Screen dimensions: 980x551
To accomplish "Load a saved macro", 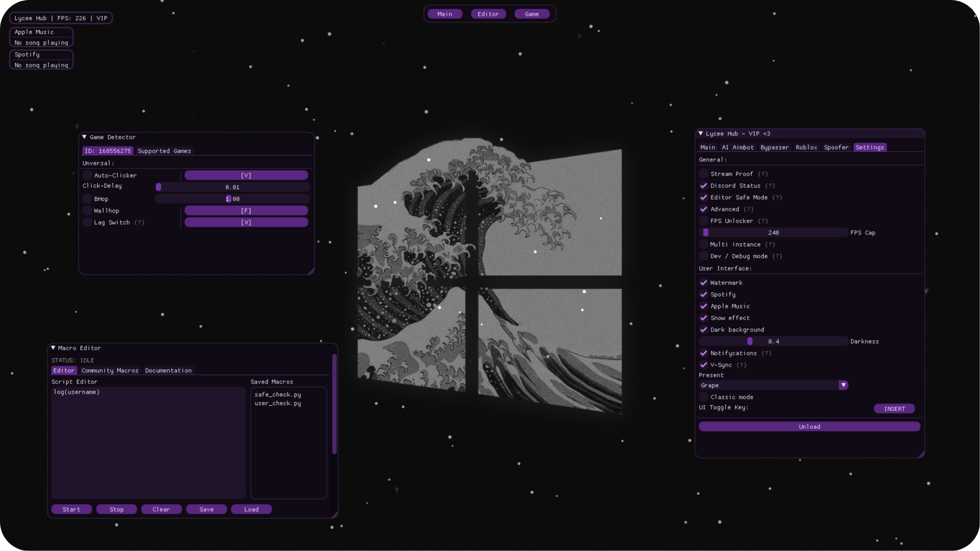I will pos(251,509).
